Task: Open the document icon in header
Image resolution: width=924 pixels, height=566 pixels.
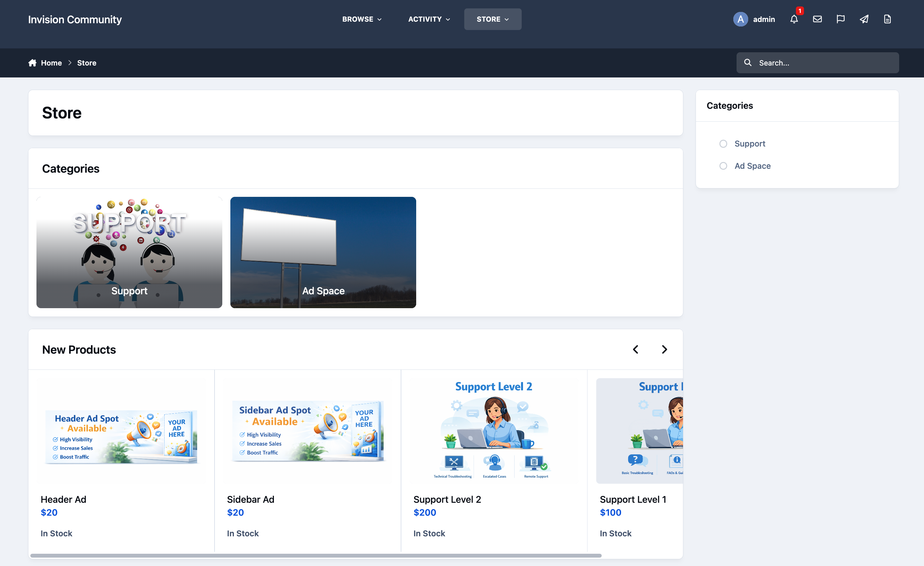Action: coord(887,19)
